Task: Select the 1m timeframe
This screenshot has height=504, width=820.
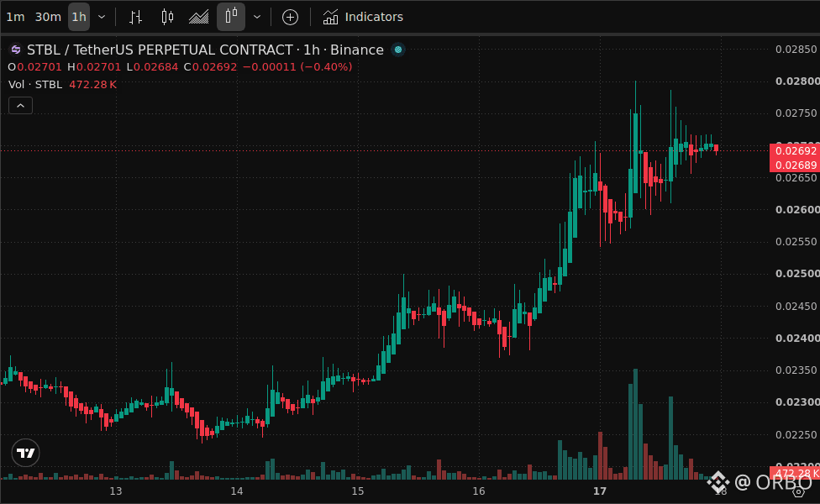Action: point(16,17)
